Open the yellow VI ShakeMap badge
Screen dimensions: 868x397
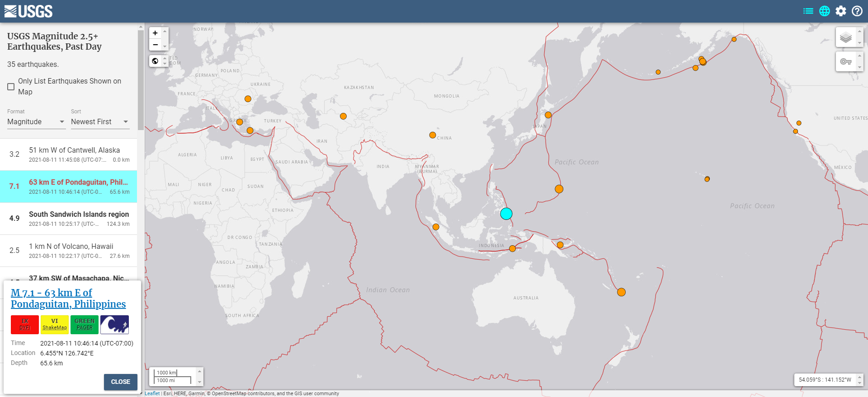[55, 324]
